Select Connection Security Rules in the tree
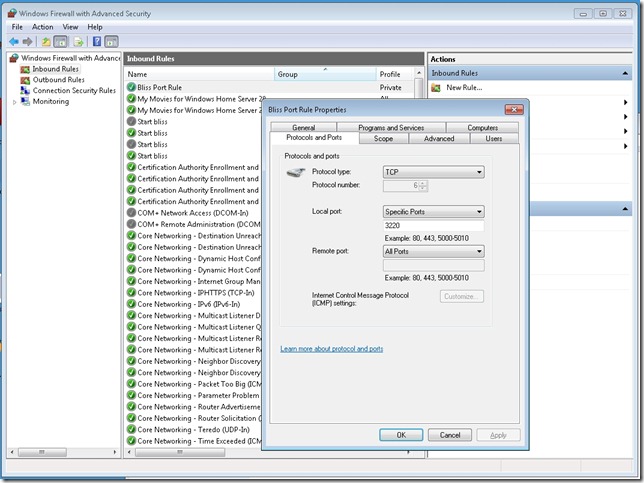This screenshot has width=644, height=483. 74,91
